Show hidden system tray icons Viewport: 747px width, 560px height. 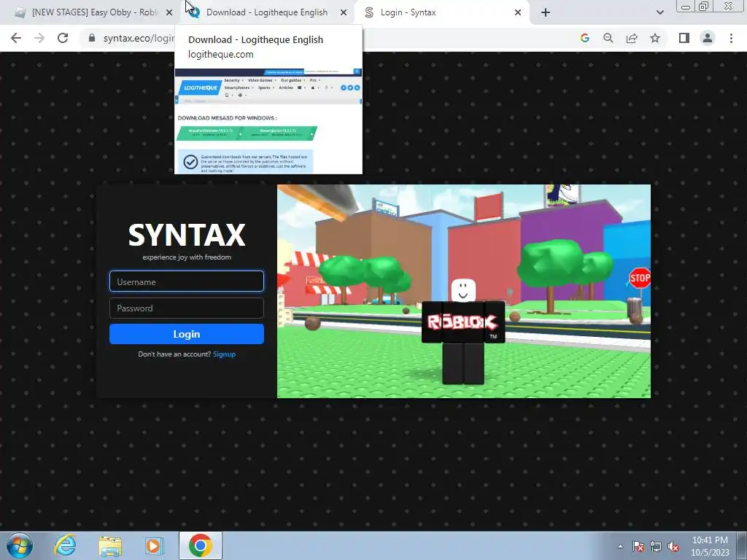(620, 546)
